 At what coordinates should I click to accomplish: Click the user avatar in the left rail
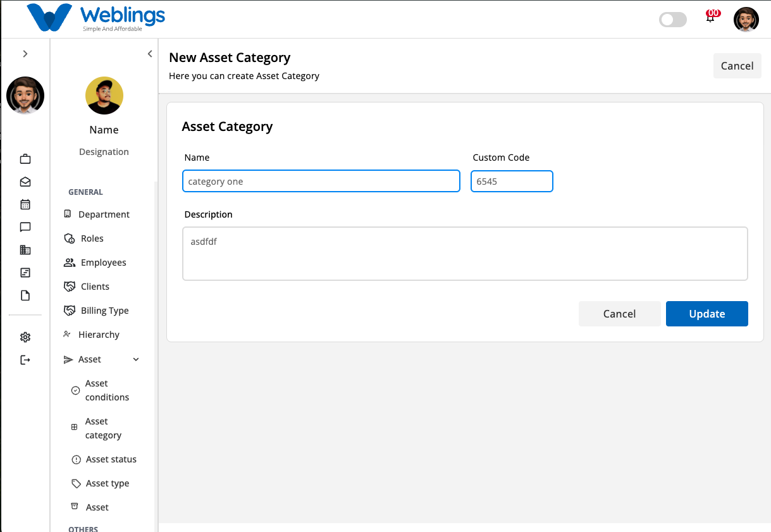[x=25, y=96]
